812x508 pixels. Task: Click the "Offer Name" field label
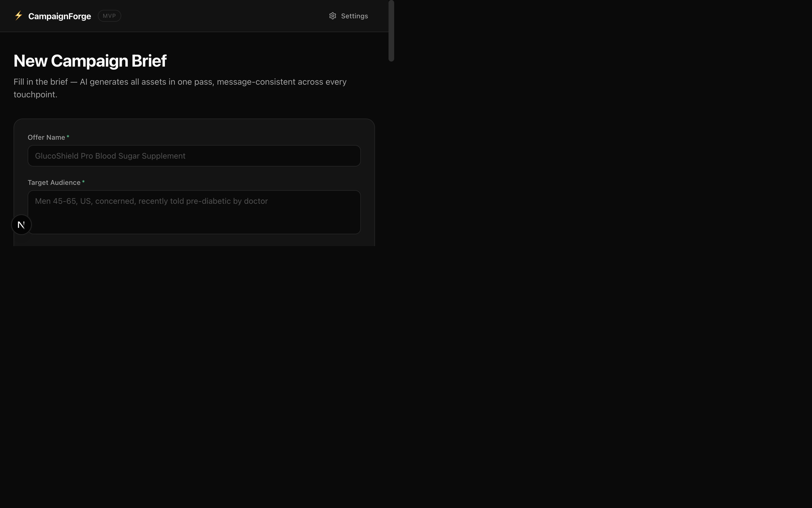pos(46,137)
